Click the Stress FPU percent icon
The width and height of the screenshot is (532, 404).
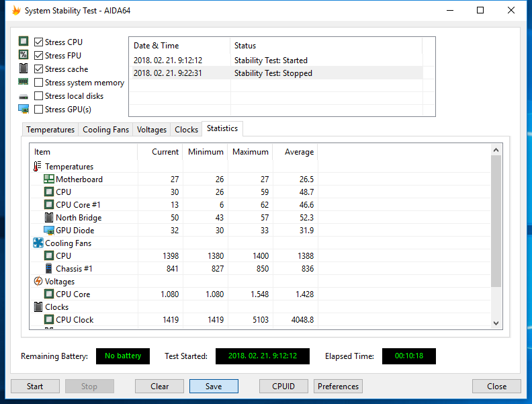(x=24, y=54)
